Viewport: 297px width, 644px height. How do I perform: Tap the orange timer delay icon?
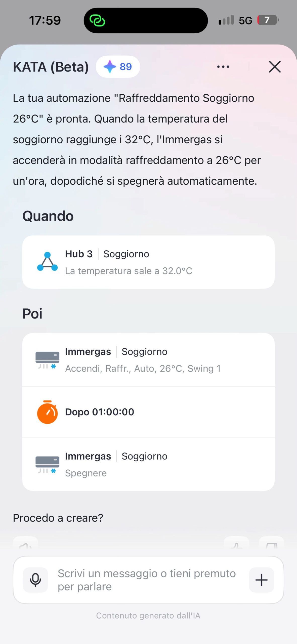[x=47, y=412]
